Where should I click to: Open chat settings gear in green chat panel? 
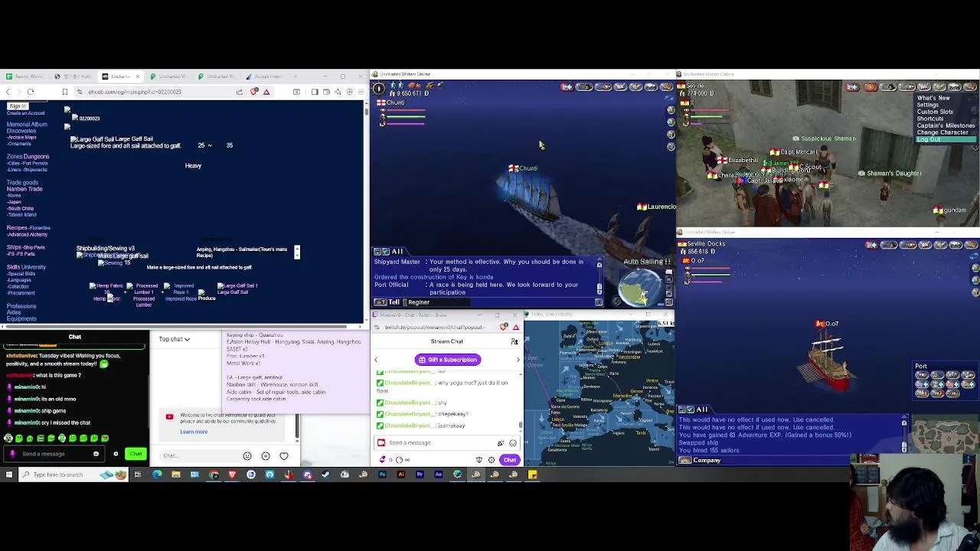(116, 454)
